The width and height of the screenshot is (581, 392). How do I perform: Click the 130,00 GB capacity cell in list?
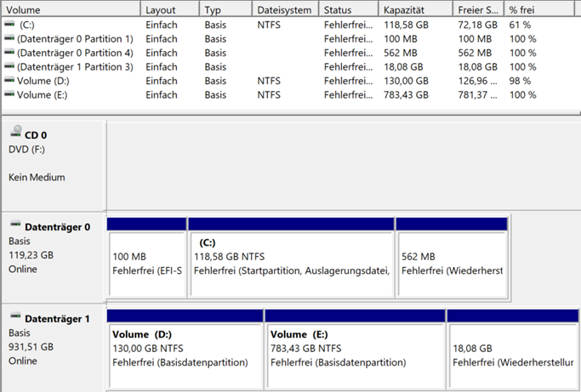[x=406, y=81]
